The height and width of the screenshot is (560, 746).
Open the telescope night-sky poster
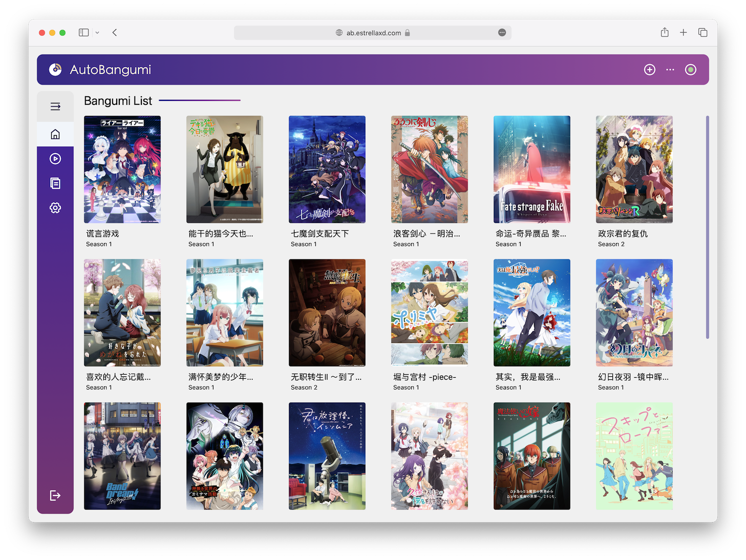[327, 456]
